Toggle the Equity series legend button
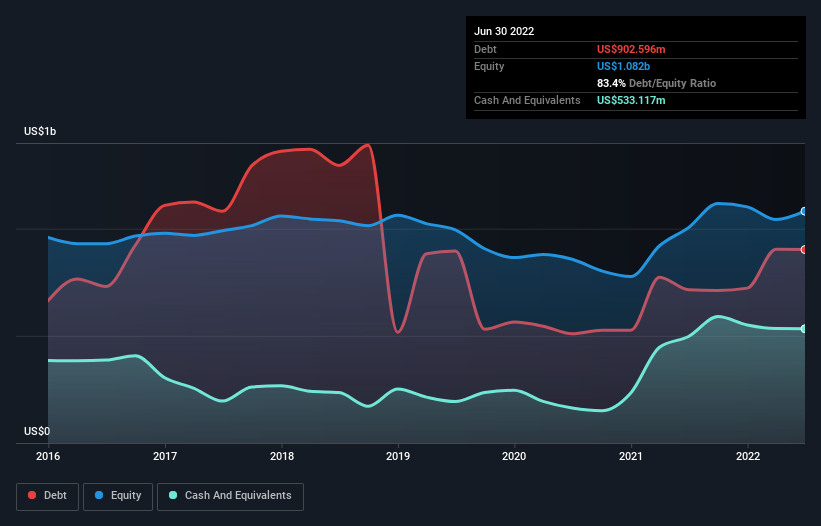The image size is (821, 526). [118, 496]
